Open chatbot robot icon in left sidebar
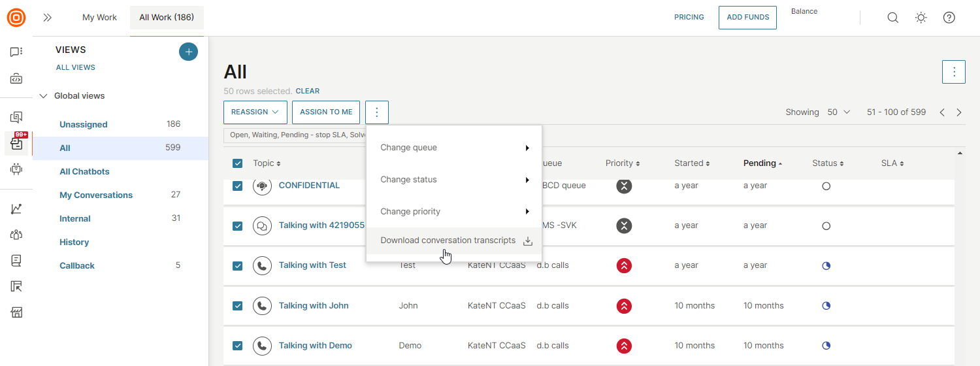 (16, 169)
